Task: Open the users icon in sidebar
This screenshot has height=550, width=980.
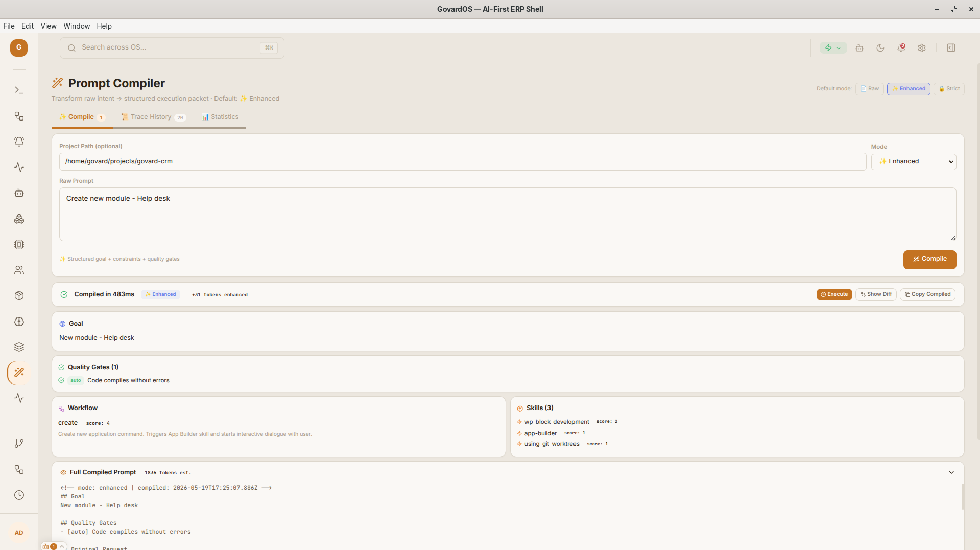Action: 19,270
